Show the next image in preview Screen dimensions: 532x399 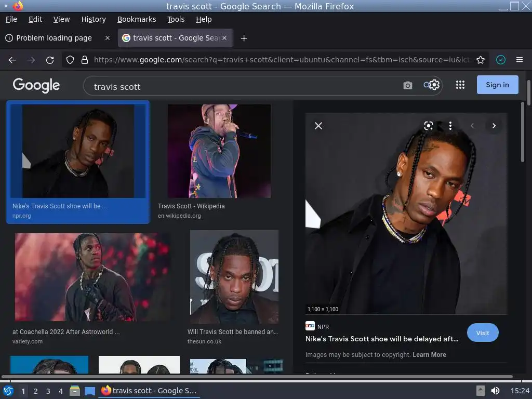tap(494, 126)
